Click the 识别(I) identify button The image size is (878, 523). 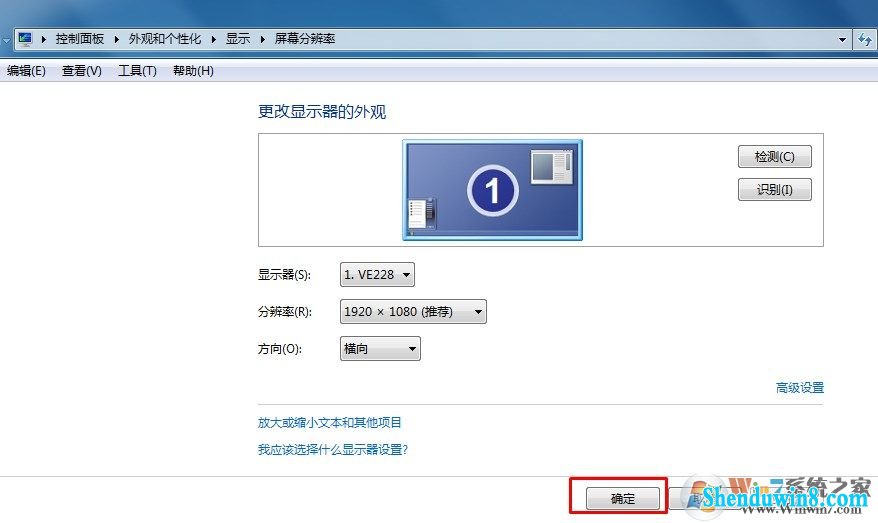(774, 190)
